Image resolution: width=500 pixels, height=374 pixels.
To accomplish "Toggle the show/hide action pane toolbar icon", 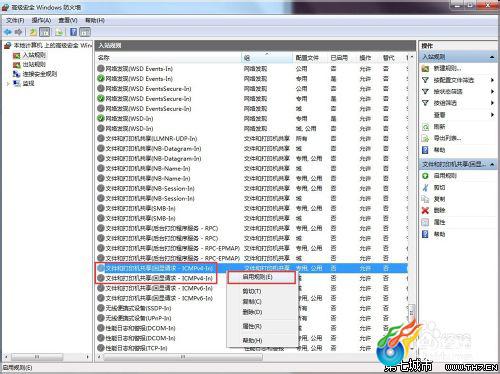I will pyautogui.click(x=85, y=32).
